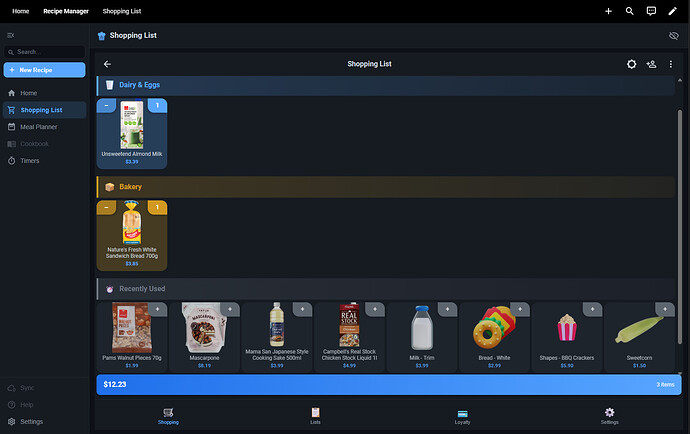
Task: Click the Milk - Trim bottle thumbnail
Action: click(422, 328)
